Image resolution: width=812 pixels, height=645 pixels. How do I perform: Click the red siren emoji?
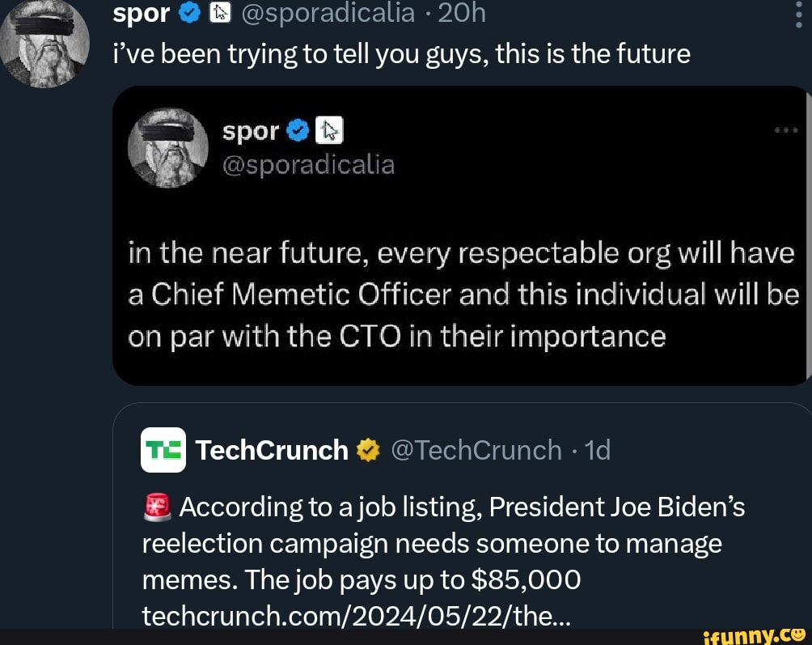[x=156, y=507]
